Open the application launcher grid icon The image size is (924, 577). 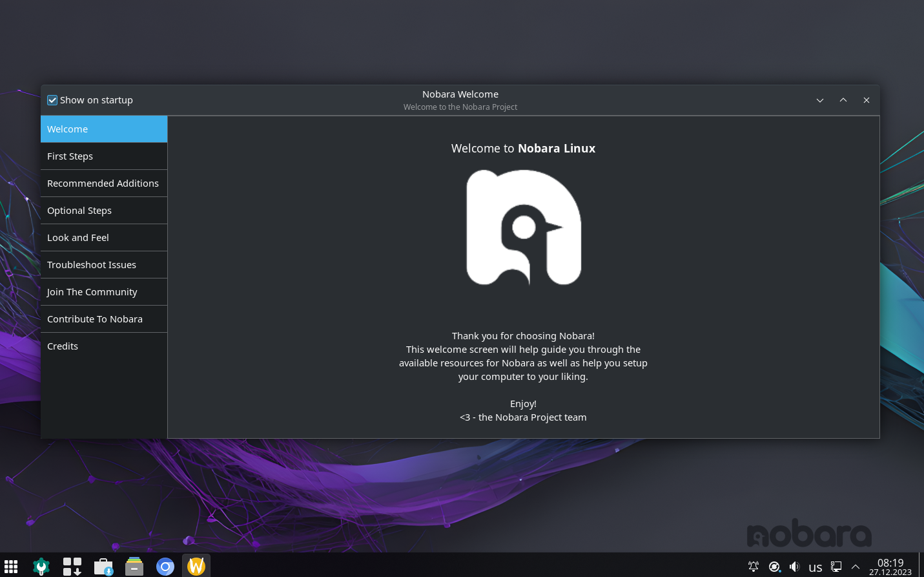[11, 567]
